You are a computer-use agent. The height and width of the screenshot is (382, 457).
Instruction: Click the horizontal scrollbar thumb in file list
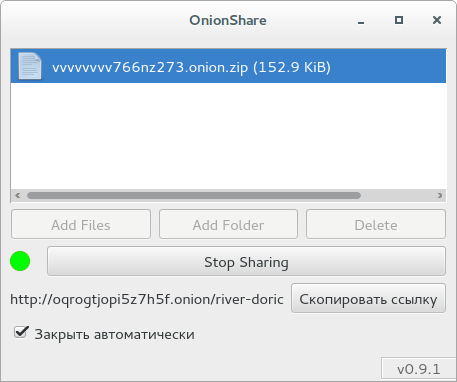pos(194,195)
